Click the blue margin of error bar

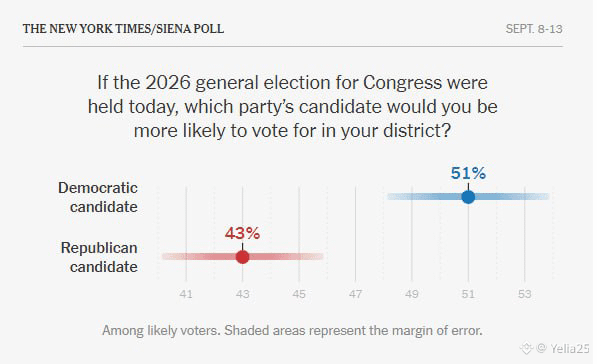[468, 197]
